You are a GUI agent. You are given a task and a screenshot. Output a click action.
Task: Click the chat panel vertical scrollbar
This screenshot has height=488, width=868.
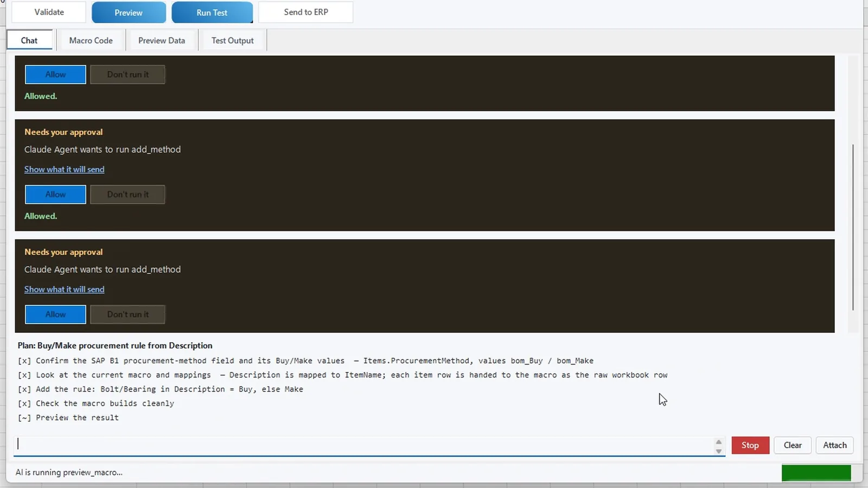[853, 227]
